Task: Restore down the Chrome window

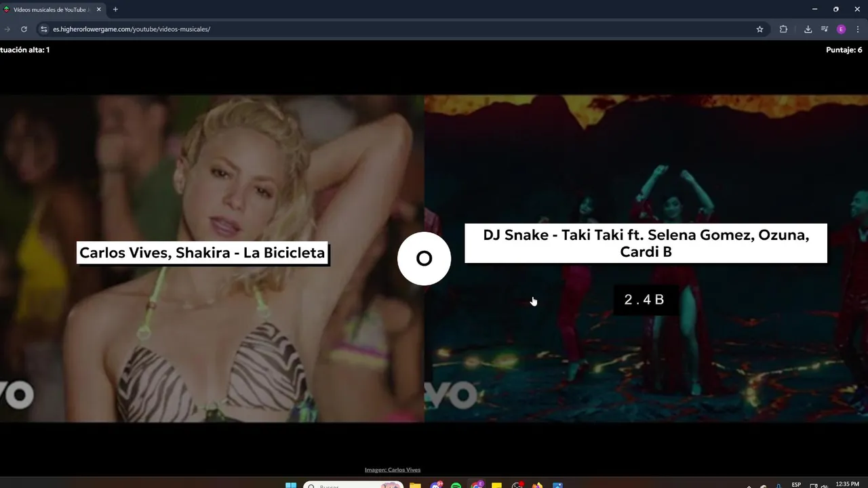Action: [835, 9]
